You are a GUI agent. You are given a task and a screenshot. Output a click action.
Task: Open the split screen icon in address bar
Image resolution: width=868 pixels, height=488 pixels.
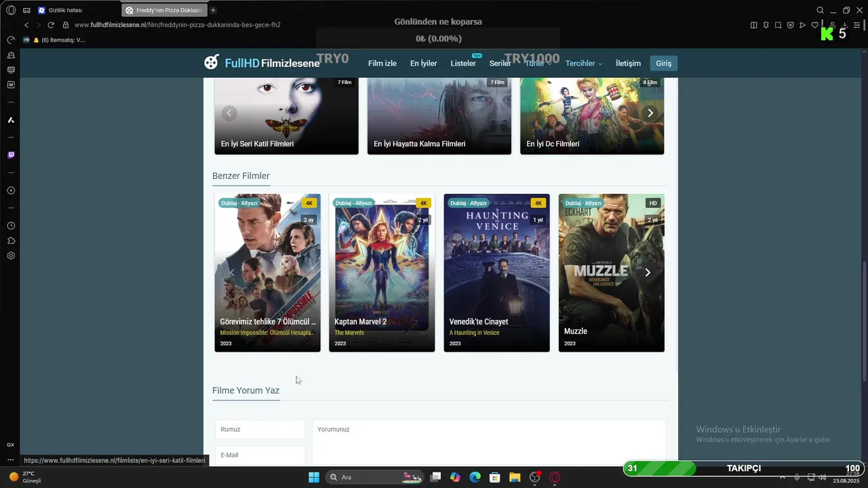click(x=753, y=25)
